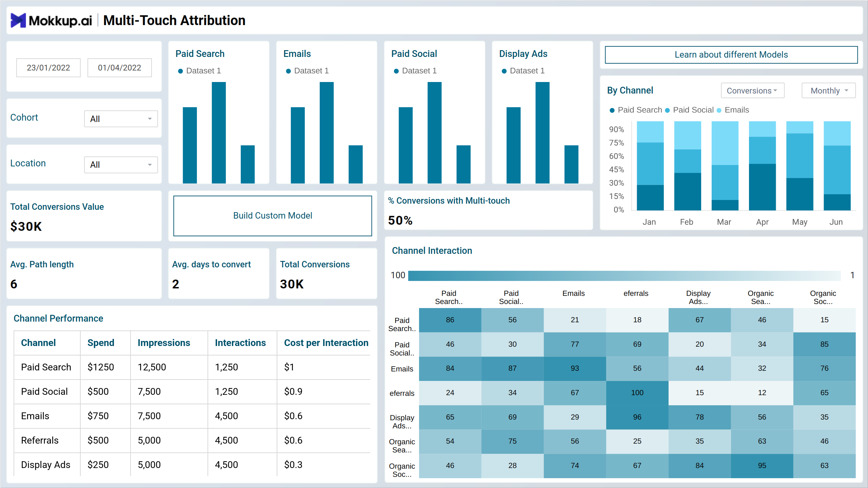Image resolution: width=868 pixels, height=488 pixels.
Task: Click the tallest bar in Display Ads chart
Action: 542,133
